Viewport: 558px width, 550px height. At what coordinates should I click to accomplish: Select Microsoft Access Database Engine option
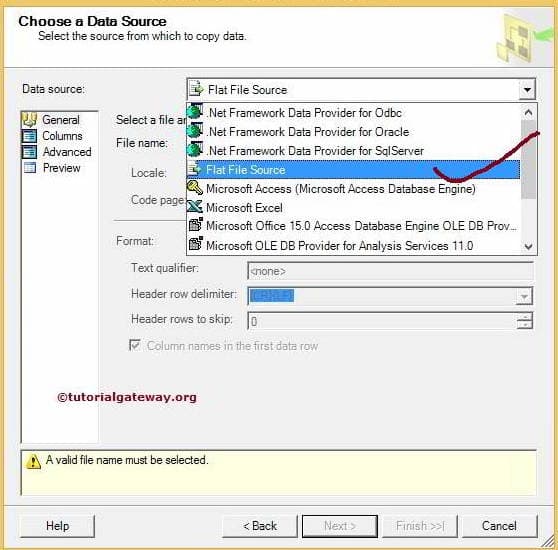point(354,188)
